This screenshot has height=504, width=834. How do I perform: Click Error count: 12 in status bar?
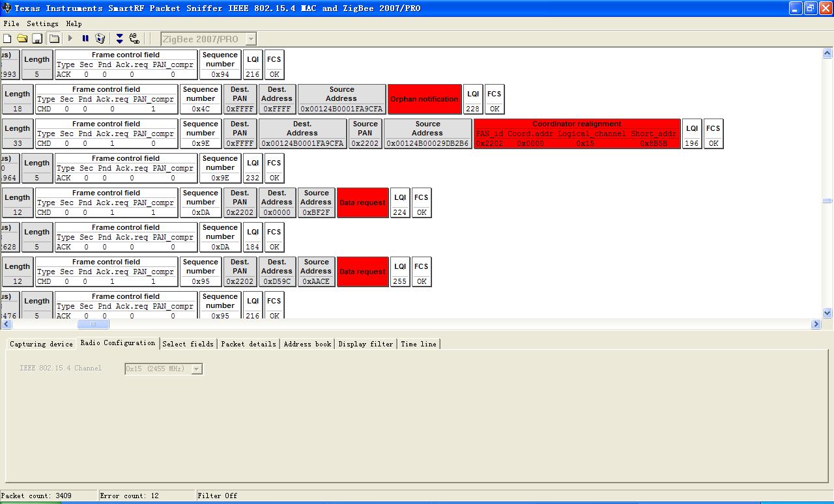tap(129, 496)
